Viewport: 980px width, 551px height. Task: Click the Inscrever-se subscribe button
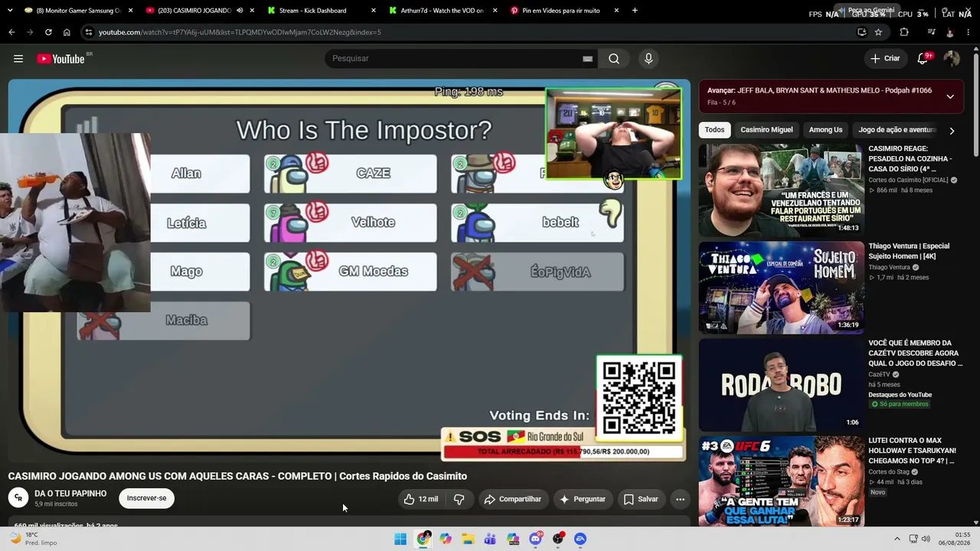tap(146, 498)
